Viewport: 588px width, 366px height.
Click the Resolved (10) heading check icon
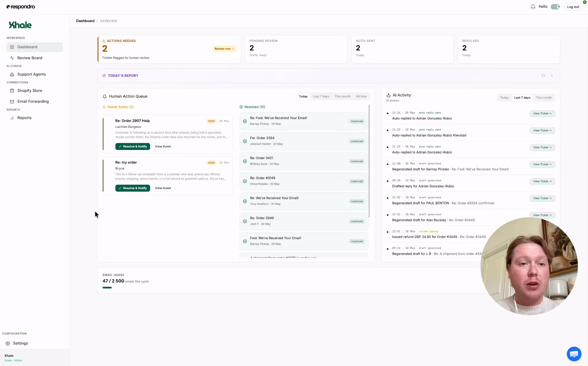241,107
